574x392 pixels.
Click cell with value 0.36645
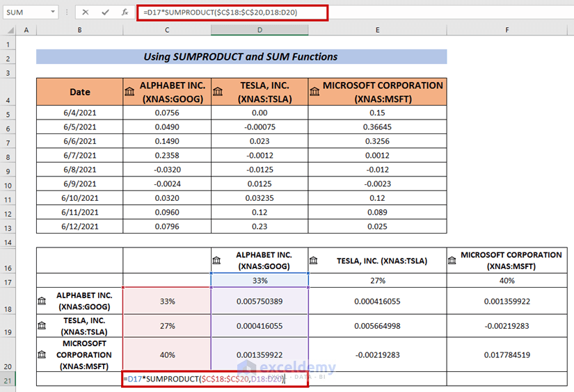377,127
